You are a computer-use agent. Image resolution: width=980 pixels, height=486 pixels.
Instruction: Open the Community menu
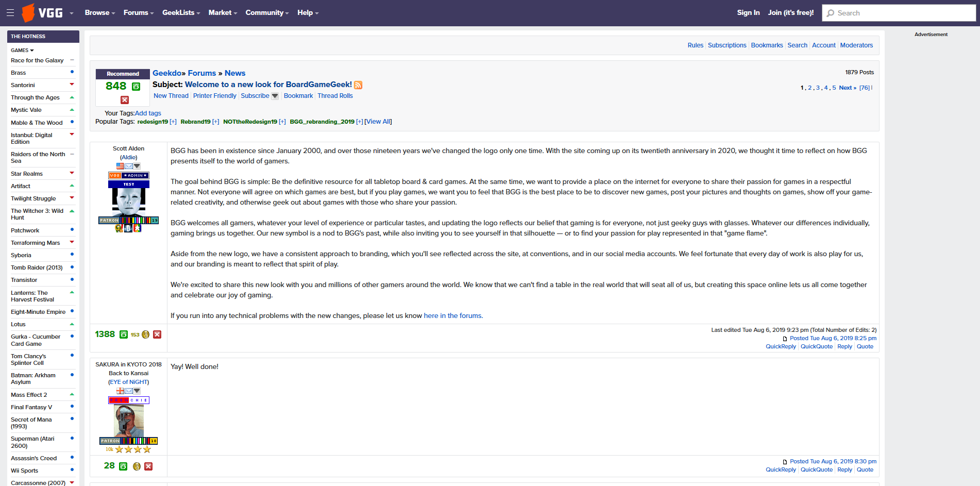coord(267,13)
